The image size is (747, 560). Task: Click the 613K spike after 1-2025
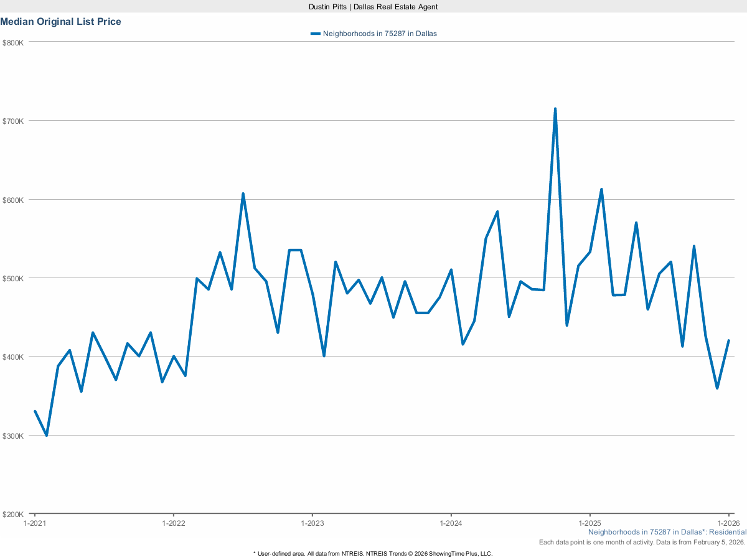click(601, 188)
